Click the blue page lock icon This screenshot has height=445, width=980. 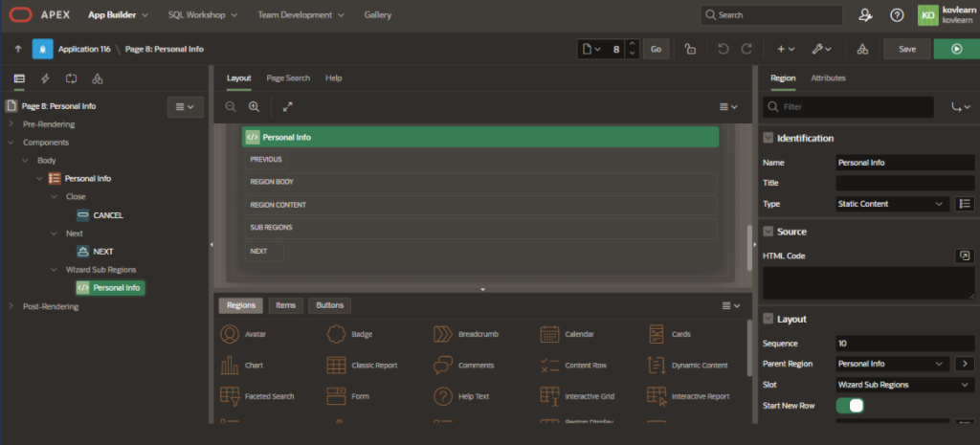42,49
